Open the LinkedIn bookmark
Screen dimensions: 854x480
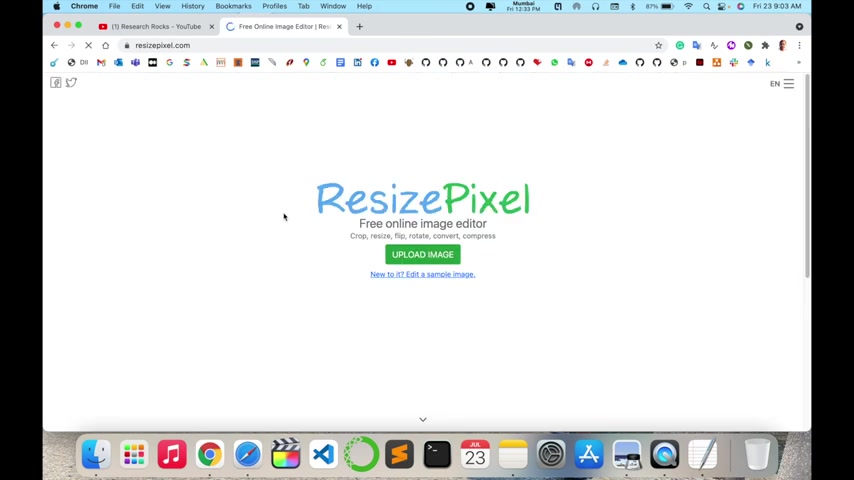tap(357, 63)
